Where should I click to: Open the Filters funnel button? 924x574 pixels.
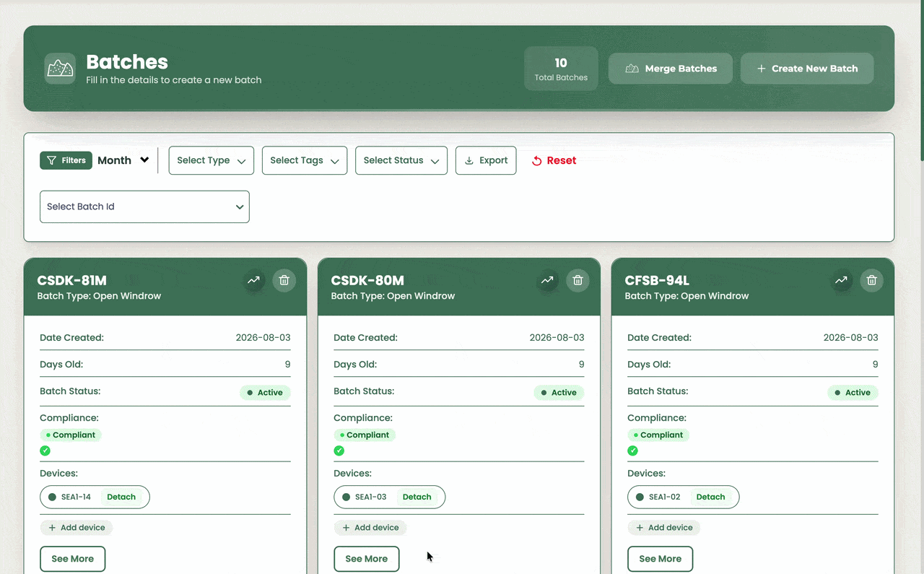coord(66,160)
